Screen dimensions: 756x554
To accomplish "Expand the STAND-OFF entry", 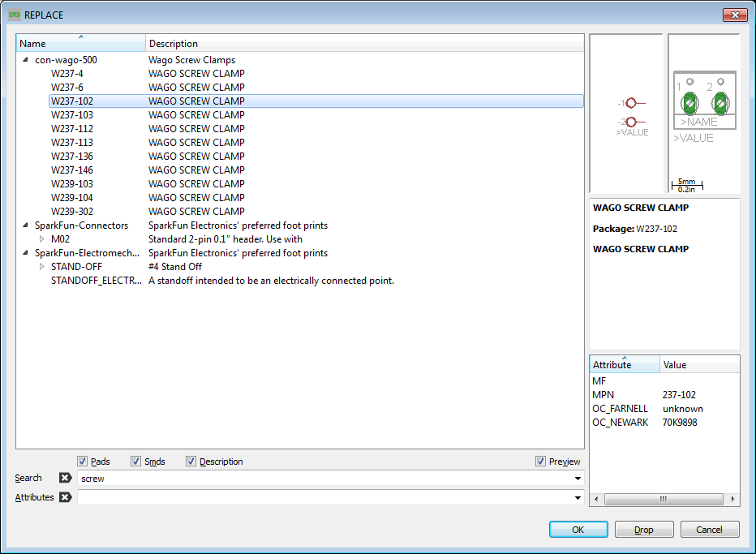I will pos(42,267).
